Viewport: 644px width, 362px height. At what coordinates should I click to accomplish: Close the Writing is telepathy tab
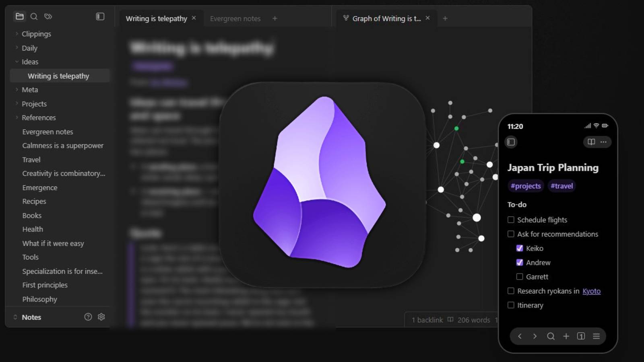194,18
